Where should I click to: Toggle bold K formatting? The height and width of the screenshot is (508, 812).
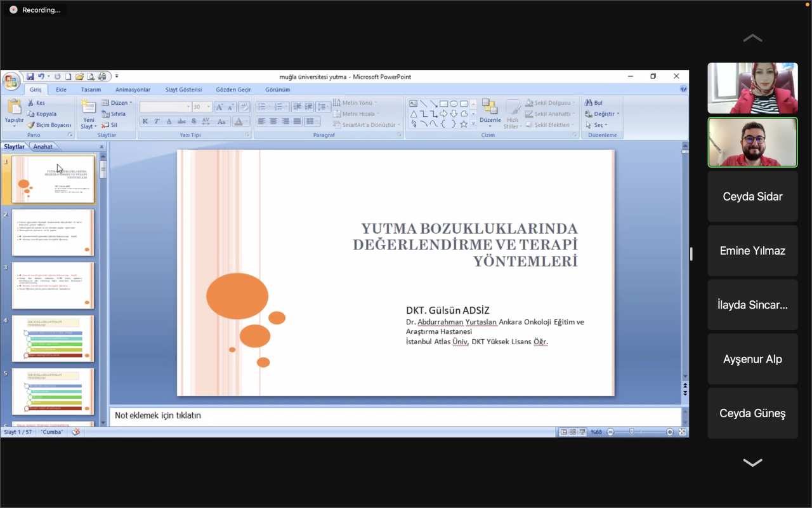tap(145, 121)
